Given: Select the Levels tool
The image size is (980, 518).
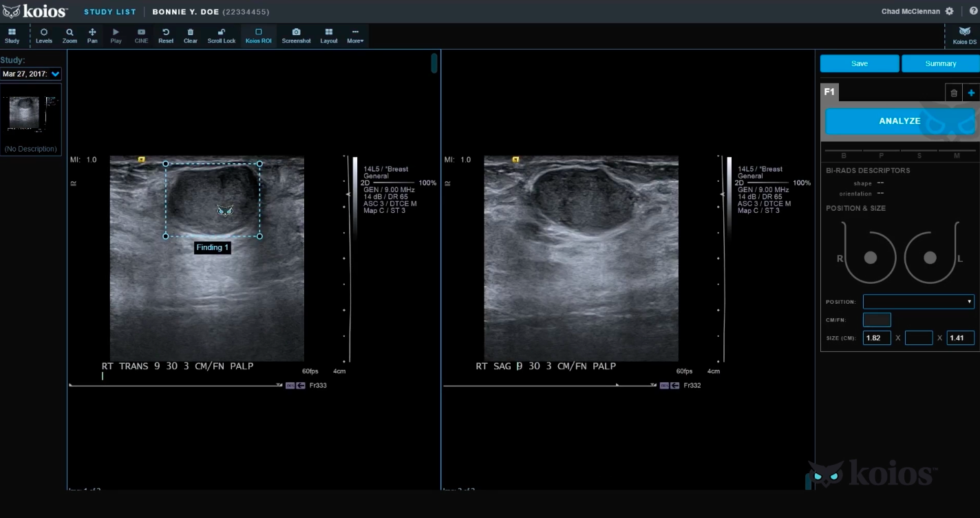Looking at the screenshot, I should 44,36.
